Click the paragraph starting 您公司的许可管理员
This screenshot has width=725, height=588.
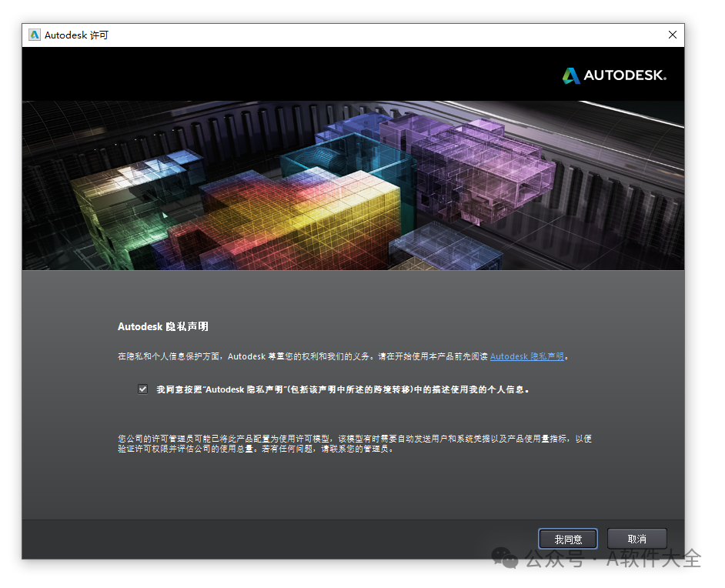click(x=355, y=444)
